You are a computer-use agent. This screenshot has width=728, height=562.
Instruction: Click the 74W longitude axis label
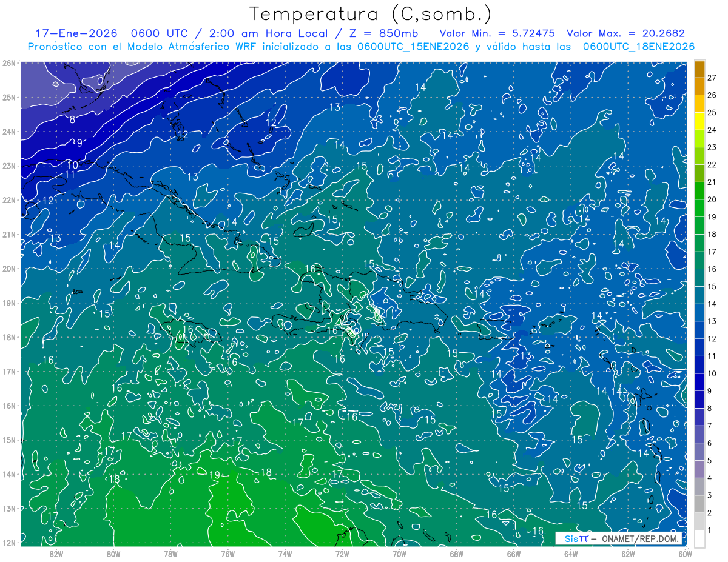(x=285, y=554)
